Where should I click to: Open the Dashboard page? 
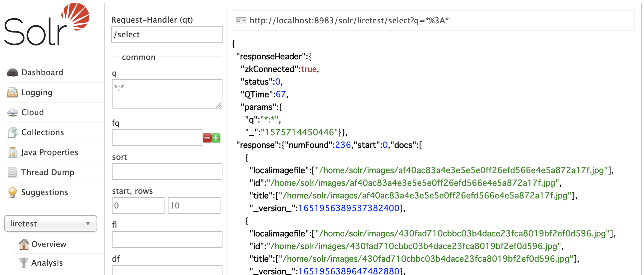42,72
